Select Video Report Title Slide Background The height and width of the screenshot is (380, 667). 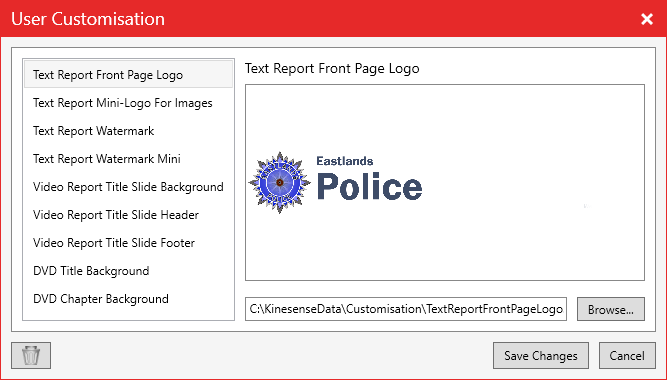128,187
